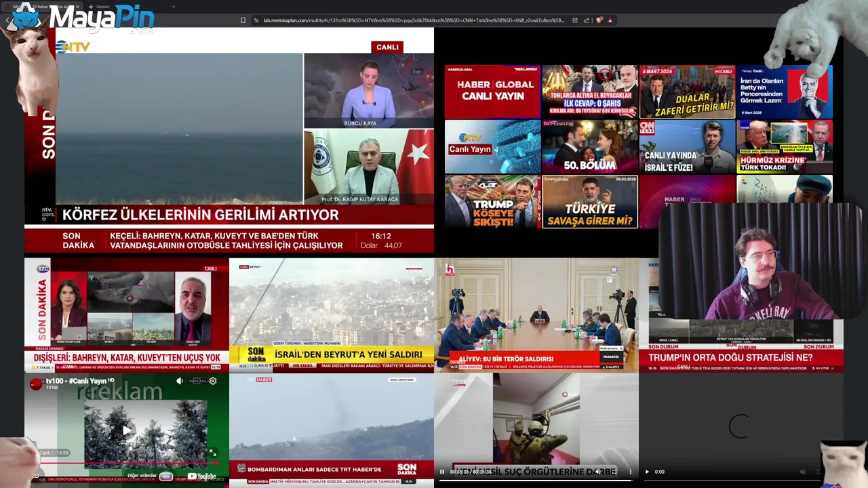
Task: Click SZC 'Dışişleri: Bahreyn, Katar' stream
Action: 127,315
